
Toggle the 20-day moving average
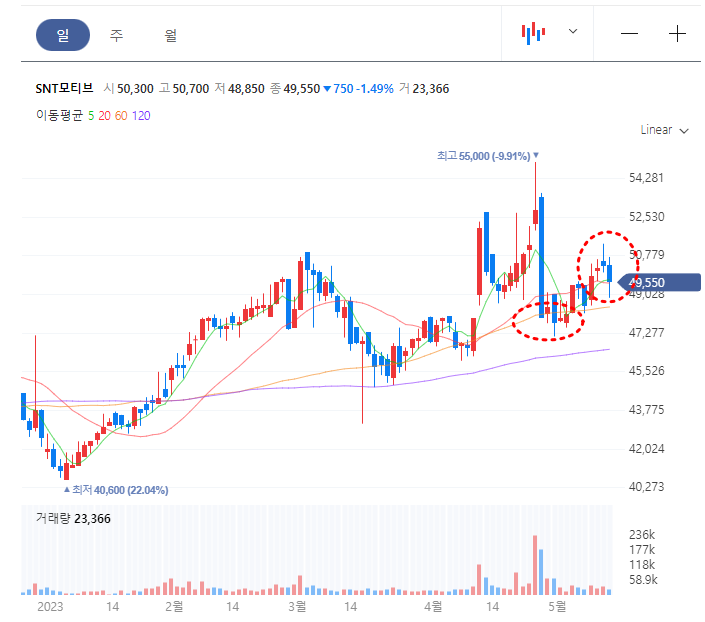[104, 116]
